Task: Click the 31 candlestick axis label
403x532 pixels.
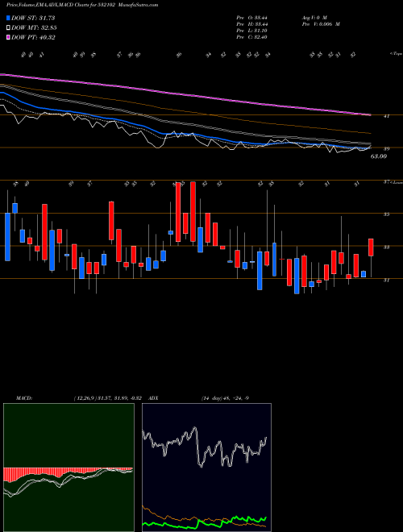Action: click(x=386, y=280)
